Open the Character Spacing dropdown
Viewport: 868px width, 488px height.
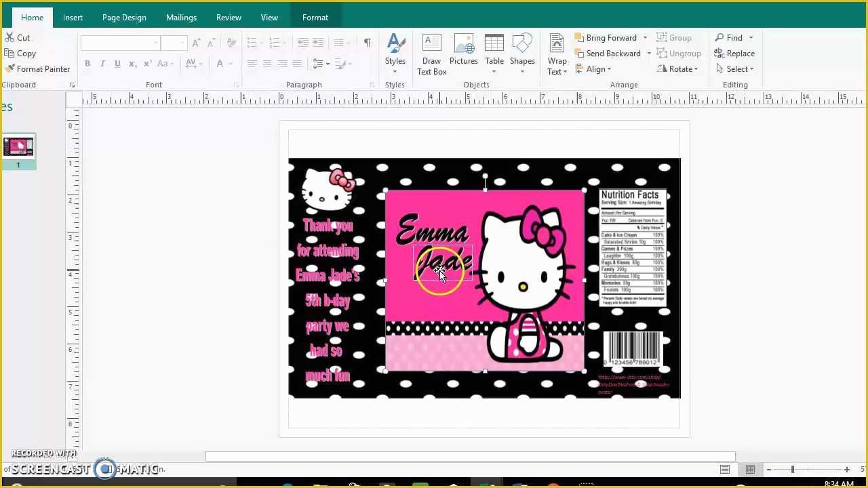[x=194, y=64]
